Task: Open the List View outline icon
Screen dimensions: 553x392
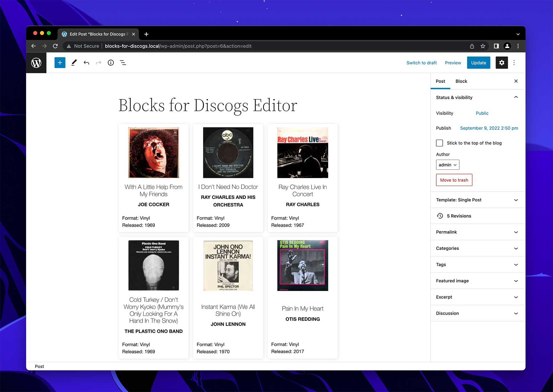Action: coord(123,63)
